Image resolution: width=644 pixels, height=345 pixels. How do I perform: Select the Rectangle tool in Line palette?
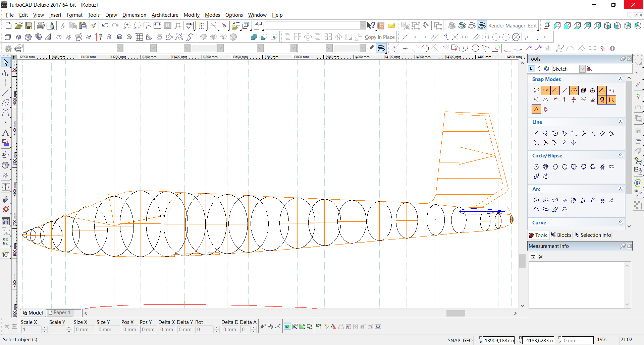coord(574,133)
